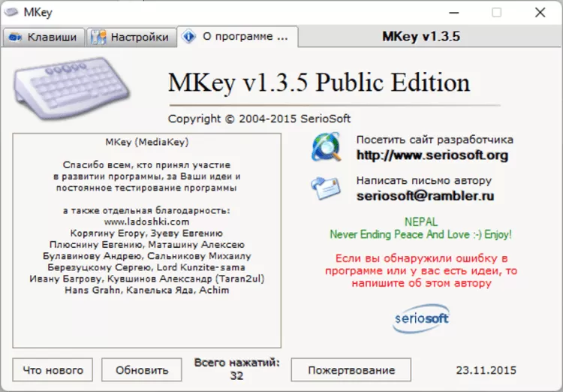563x392 pixels.
Task: Click the MKey (MediaKey) credits heading
Action: pyautogui.click(x=147, y=142)
